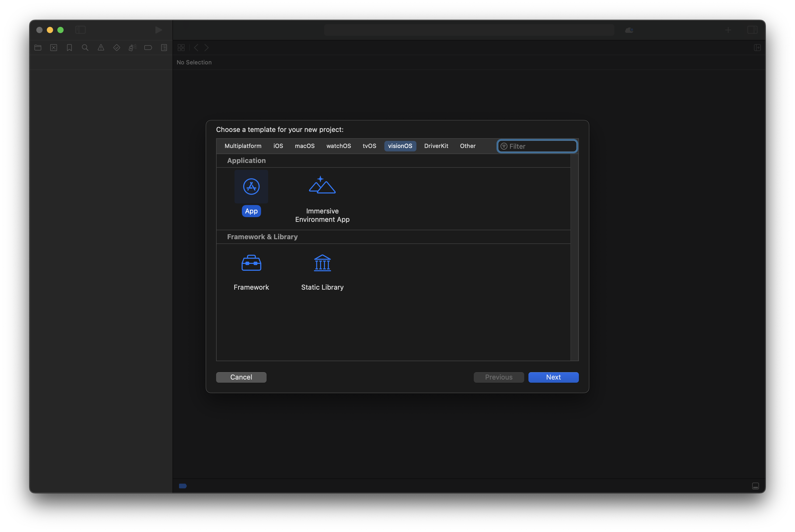Viewport: 795px width, 532px height.
Task: Select the macOS platform tab
Action: click(304, 146)
